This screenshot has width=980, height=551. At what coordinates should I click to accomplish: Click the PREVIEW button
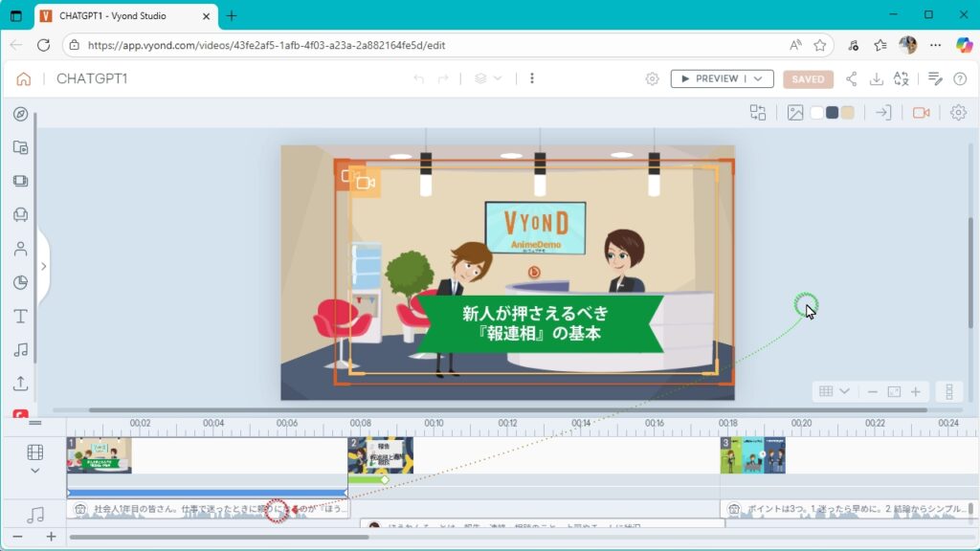point(711,78)
